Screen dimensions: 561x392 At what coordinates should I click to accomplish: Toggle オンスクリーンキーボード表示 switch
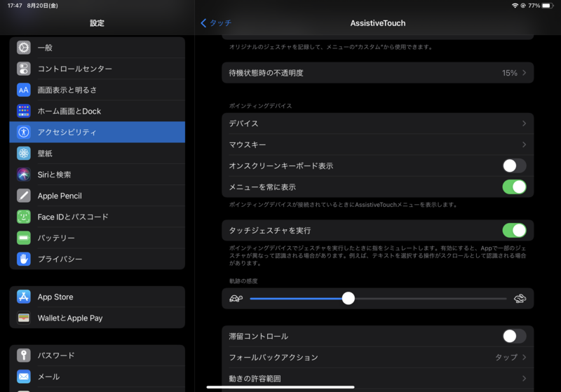point(515,166)
